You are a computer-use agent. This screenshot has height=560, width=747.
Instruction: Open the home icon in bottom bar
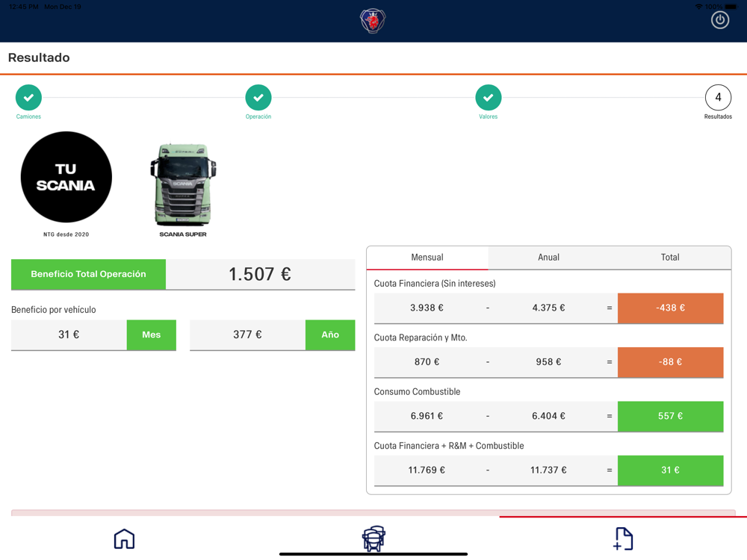pos(124,538)
